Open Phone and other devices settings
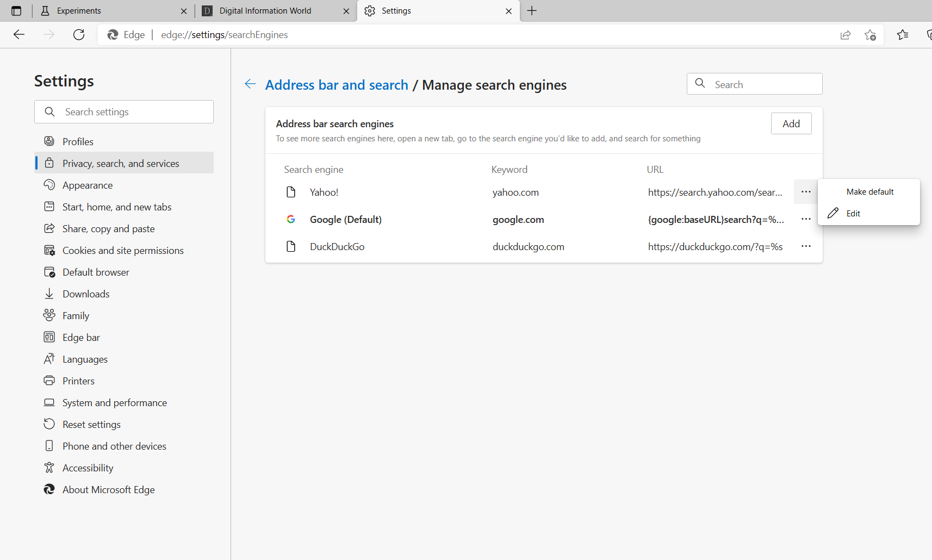This screenshot has height=560, width=932. click(124, 446)
